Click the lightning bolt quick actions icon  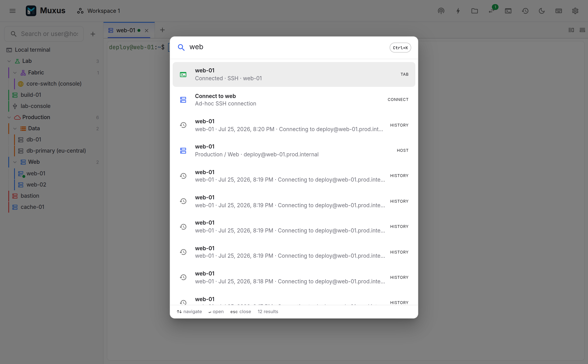pyautogui.click(x=458, y=11)
